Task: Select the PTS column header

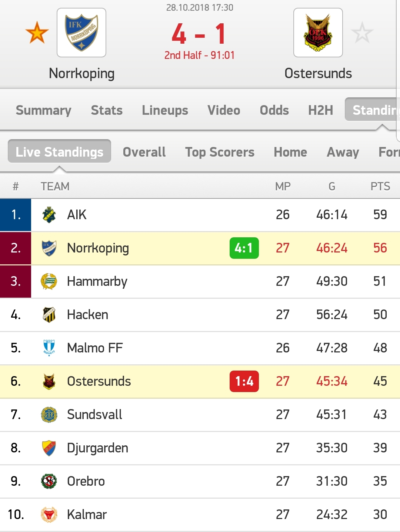Action: coord(380,186)
